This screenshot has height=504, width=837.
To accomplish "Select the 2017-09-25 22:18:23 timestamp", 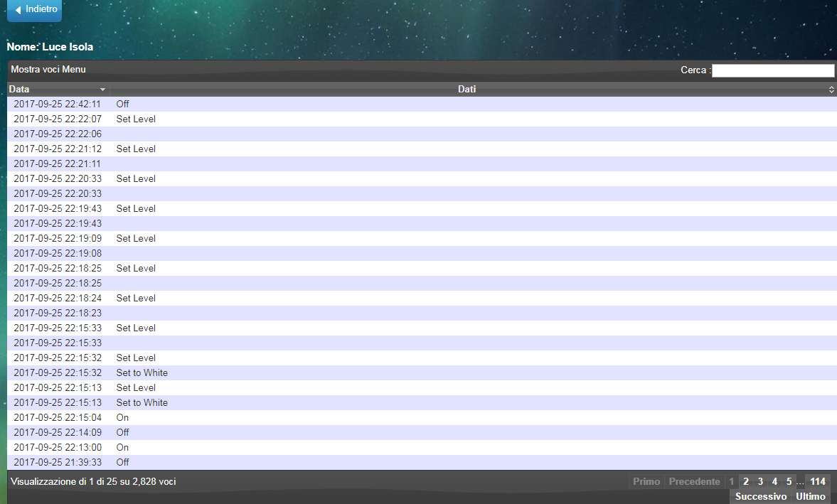I will click(58, 313).
